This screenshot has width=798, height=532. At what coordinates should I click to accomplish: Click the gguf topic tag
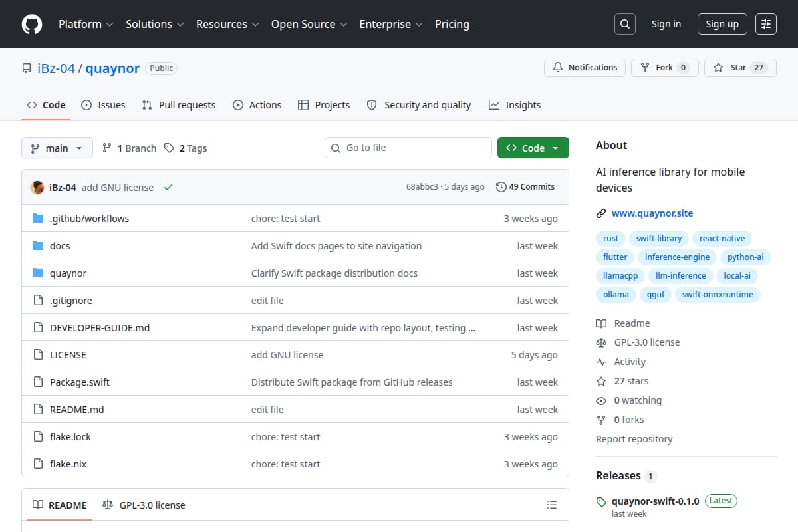pos(656,294)
